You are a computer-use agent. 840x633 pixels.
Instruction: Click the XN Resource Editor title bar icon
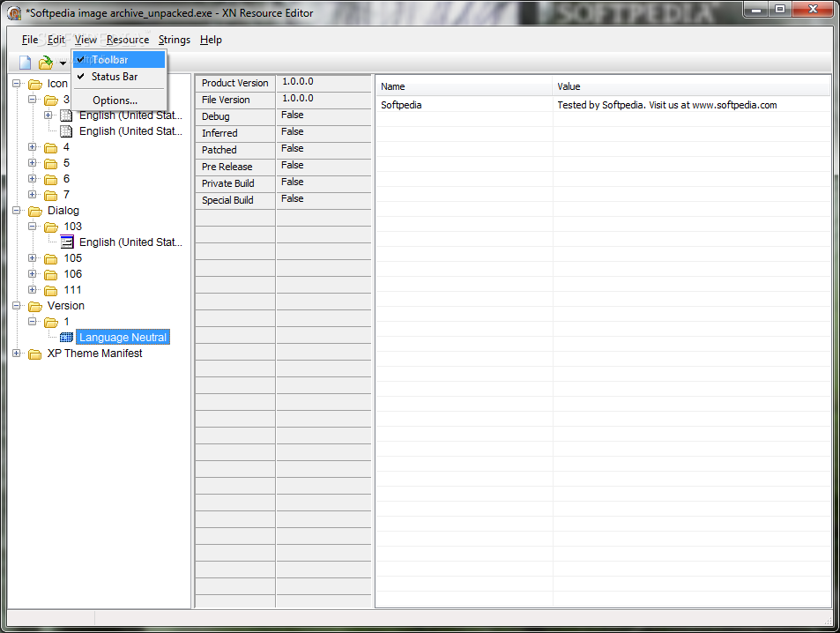[14, 13]
